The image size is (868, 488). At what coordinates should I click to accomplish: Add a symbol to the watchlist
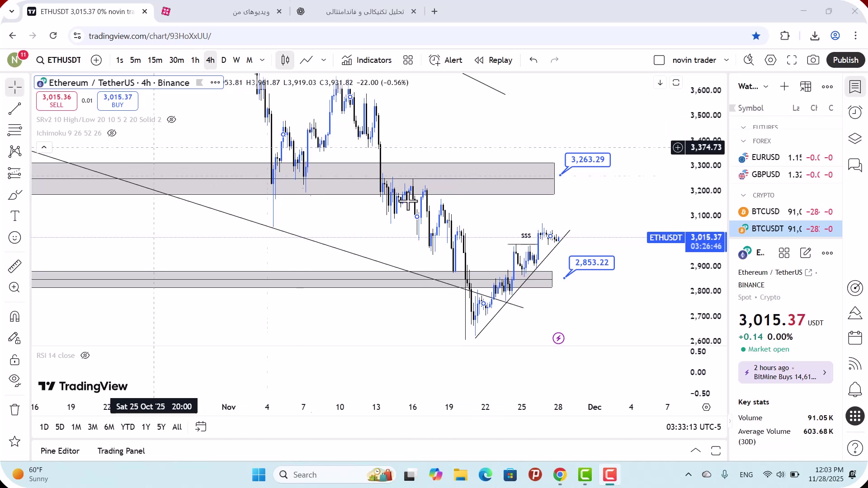[784, 86]
